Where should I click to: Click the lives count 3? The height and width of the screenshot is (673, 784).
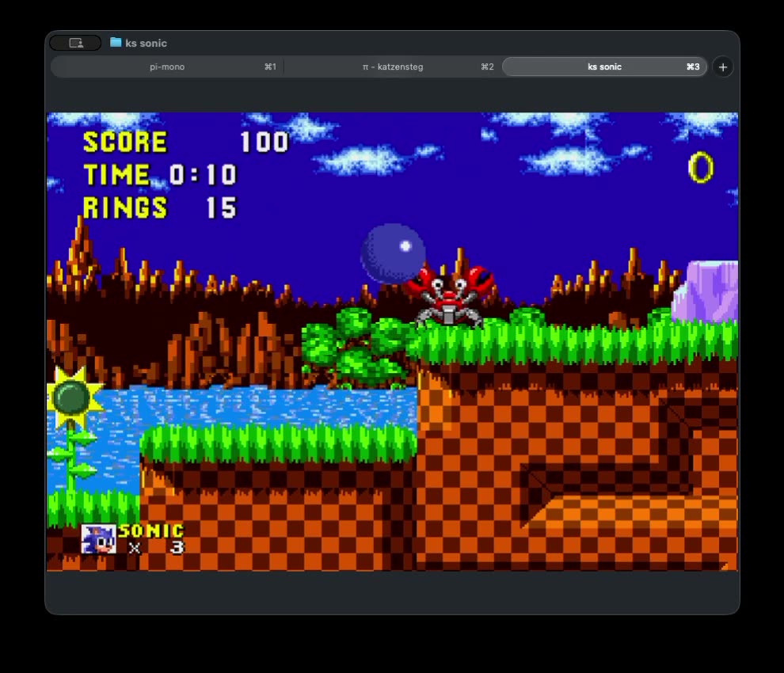[177, 547]
